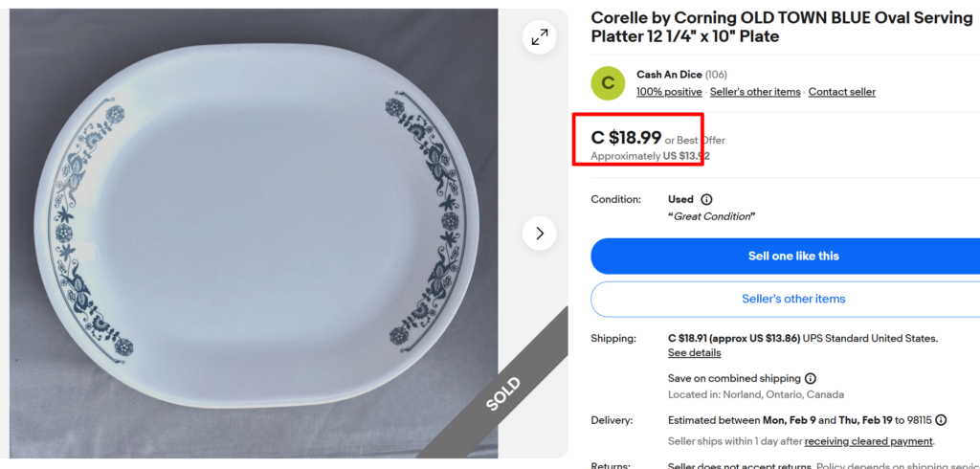The height and width of the screenshot is (469, 980).
Task: Click the next image arrow
Action: [540, 233]
